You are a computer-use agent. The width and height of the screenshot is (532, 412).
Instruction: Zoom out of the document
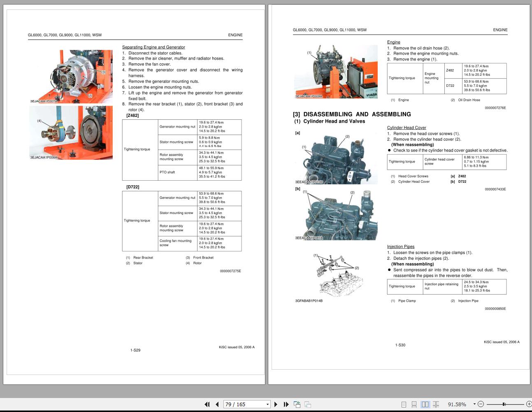480,404
